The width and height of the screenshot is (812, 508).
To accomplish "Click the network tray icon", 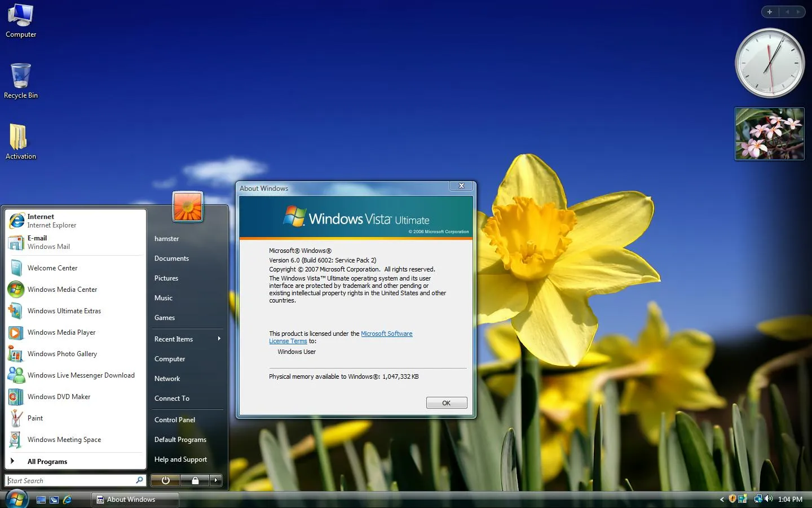I will [758, 499].
